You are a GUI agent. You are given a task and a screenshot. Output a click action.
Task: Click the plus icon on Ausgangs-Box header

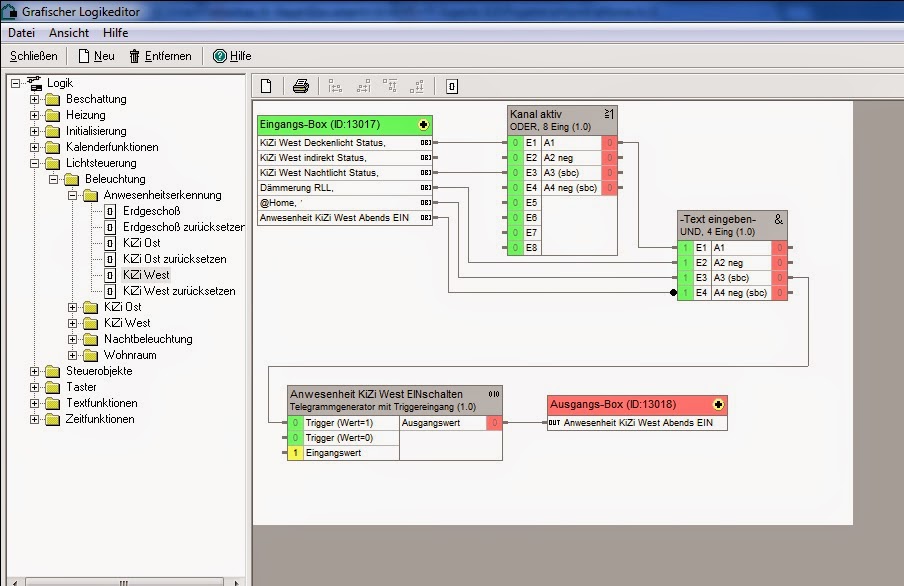[718, 405]
